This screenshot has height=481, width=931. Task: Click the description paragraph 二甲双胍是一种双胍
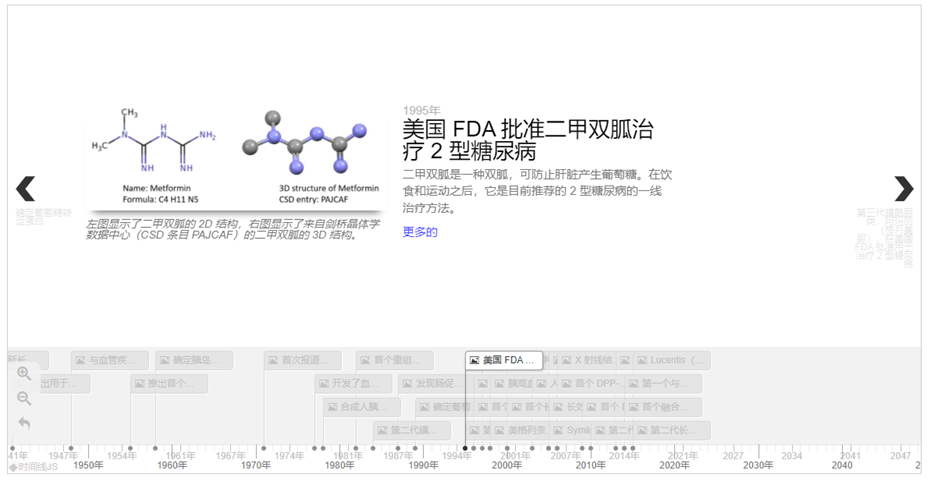pos(537,191)
